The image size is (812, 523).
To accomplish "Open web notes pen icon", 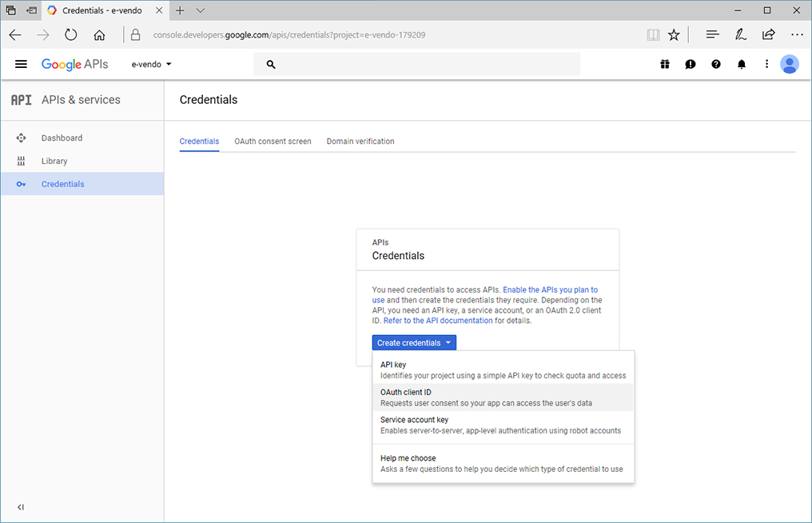I will tap(741, 34).
